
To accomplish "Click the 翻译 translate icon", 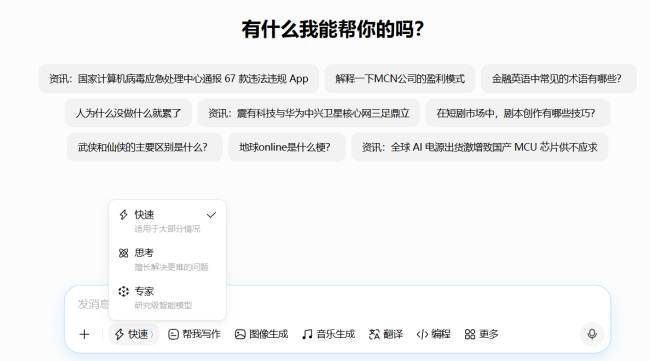I will pyautogui.click(x=374, y=334).
